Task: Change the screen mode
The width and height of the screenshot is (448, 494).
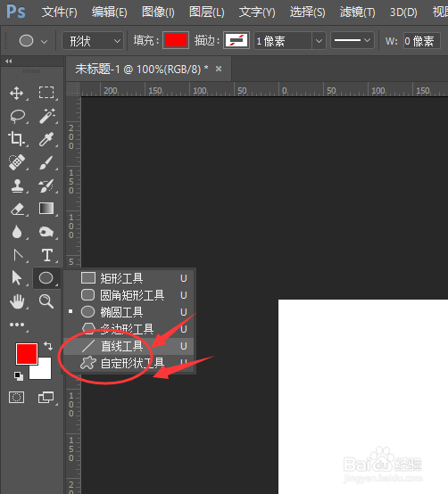Action: [x=46, y=398]
